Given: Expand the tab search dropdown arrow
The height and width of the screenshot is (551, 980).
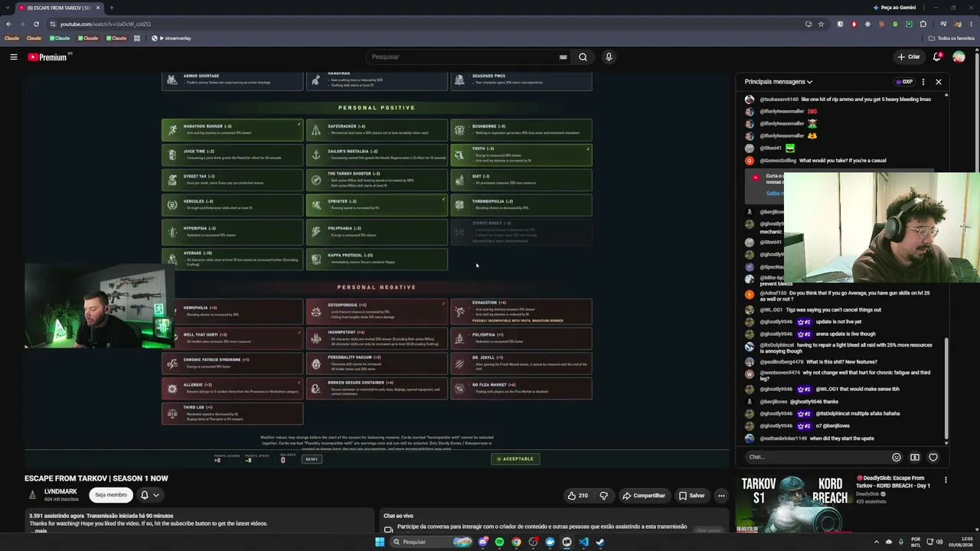Looking at the screenshot, I should tap(8, 8).
